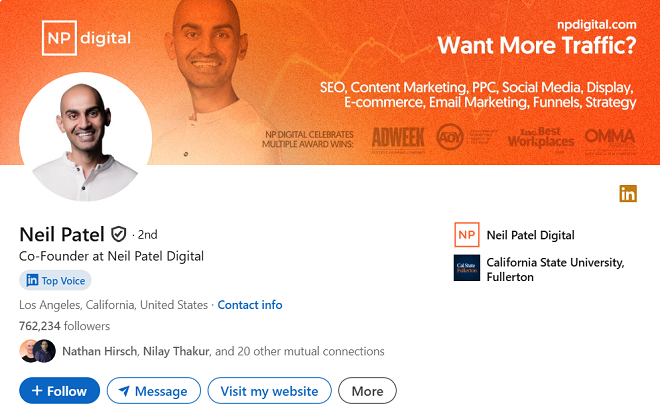The width and height of the screenshot is (660, 417).
Task: Click the verified shield badge beside Neil Patel
Action: [x=119, y=234]
